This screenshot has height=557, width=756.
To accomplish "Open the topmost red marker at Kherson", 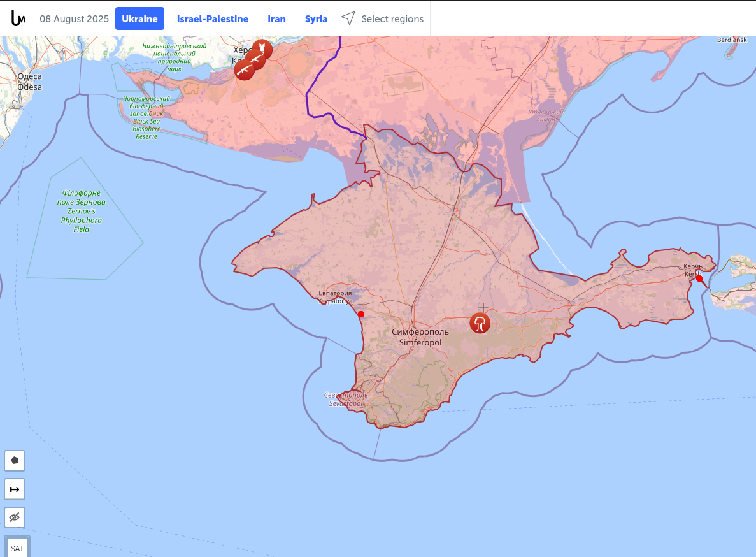I will (x=262, y=48).
